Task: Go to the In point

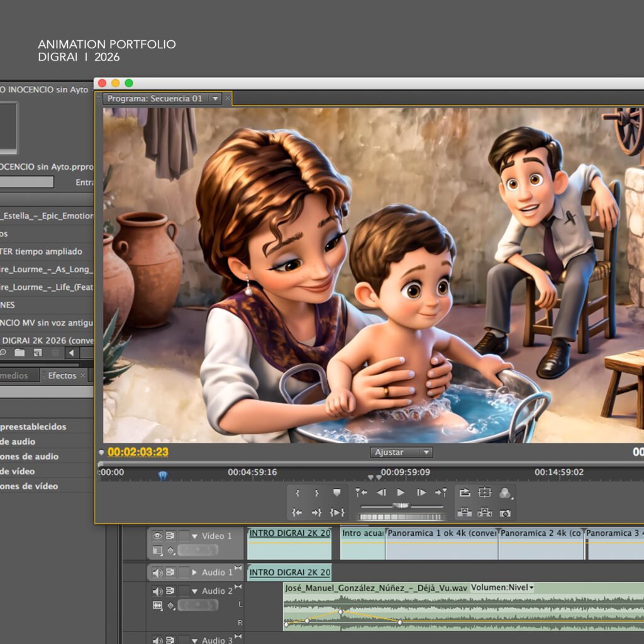Action: coord(297,512)
